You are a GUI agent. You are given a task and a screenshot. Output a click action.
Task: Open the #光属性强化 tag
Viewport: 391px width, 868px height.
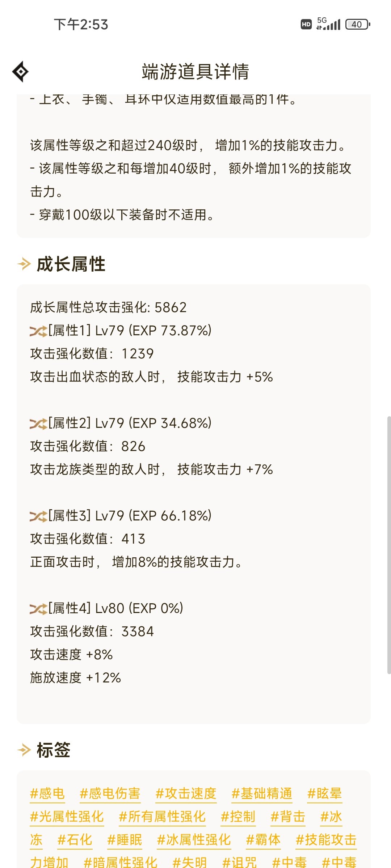tap(67, 817)
